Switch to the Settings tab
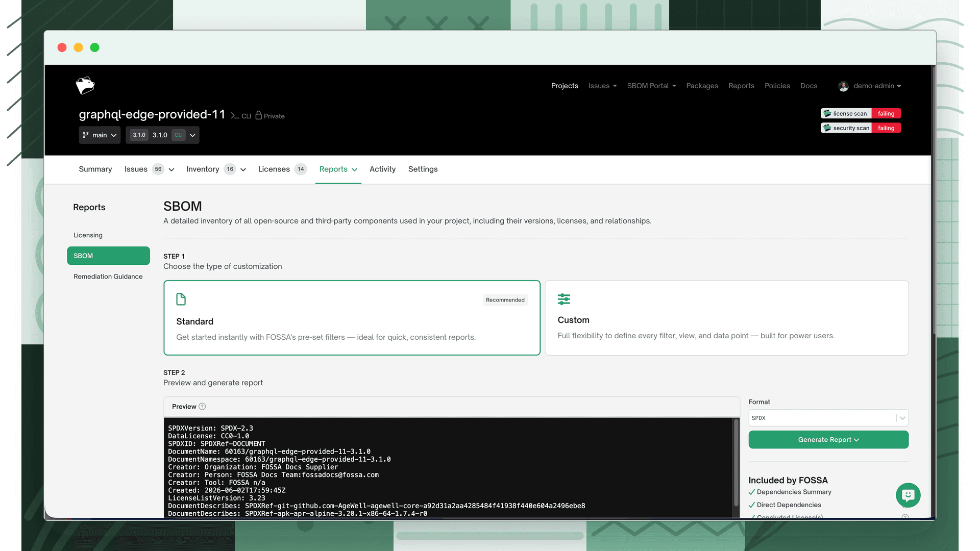 tap(423, 169)
